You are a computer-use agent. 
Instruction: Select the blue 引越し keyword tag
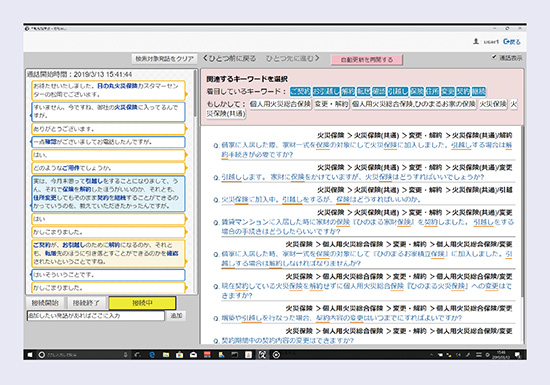(x=398, y=92)
